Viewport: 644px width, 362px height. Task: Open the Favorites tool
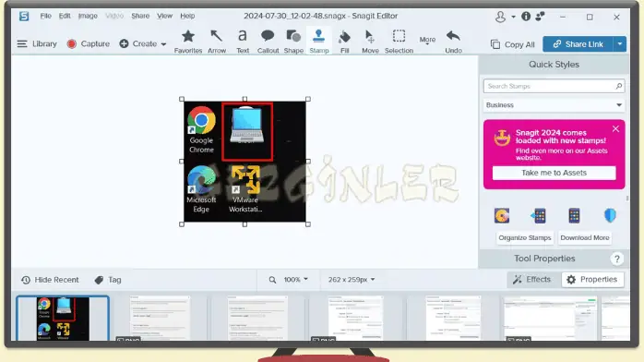[x=188, y=41]
